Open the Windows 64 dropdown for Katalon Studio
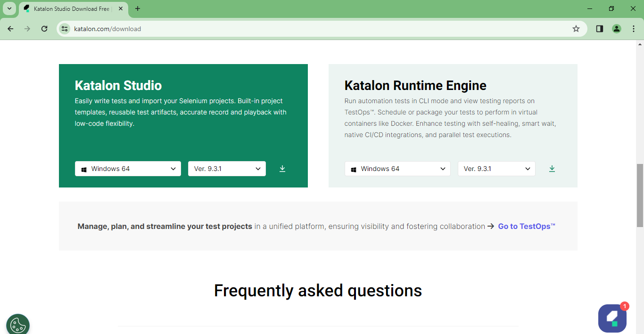Image resolution: width=644 pixels, height=334 pixels. pos(128,168)
